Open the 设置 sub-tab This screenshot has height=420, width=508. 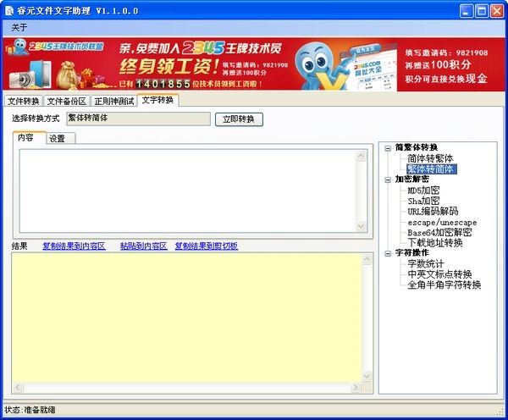click(x=61, y=138)
